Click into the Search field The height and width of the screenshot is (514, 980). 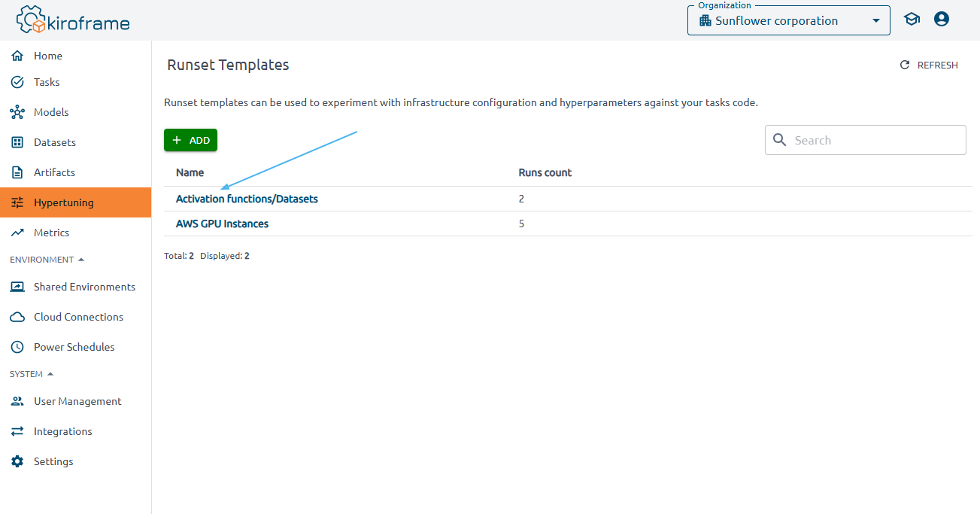click(x=872, y=140)
